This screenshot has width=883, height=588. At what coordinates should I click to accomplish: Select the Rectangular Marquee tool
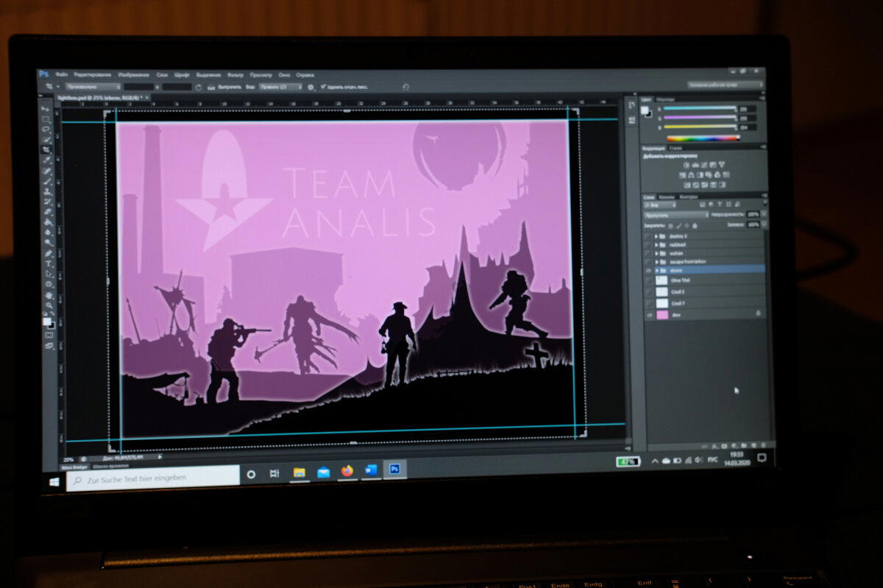[46, 119]
